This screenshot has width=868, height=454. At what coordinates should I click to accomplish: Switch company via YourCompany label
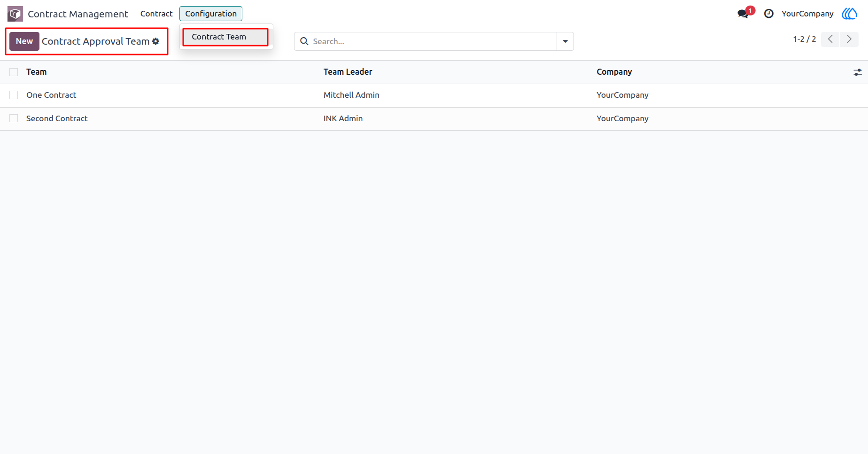[x=807, y=14]
